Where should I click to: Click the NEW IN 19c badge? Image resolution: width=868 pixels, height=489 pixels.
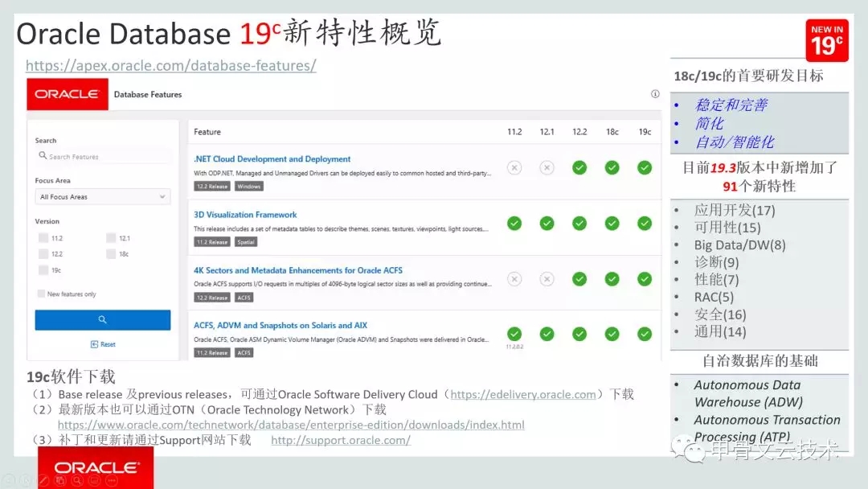827,40
